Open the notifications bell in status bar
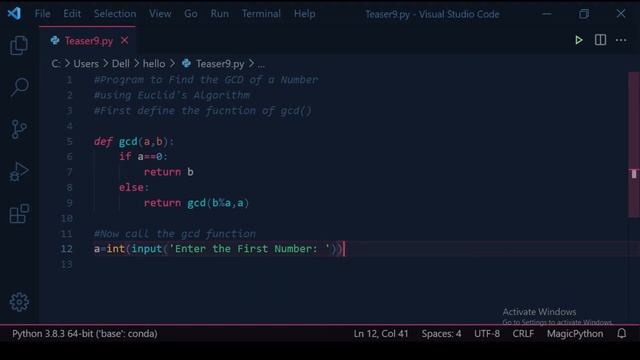The height and width of the screenshot is (360, 640). click(622, 333)
